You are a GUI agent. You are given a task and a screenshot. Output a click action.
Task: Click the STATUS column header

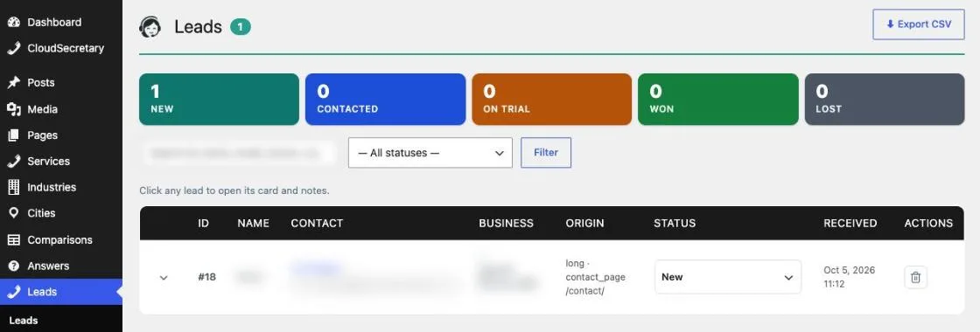pos(675,223)
